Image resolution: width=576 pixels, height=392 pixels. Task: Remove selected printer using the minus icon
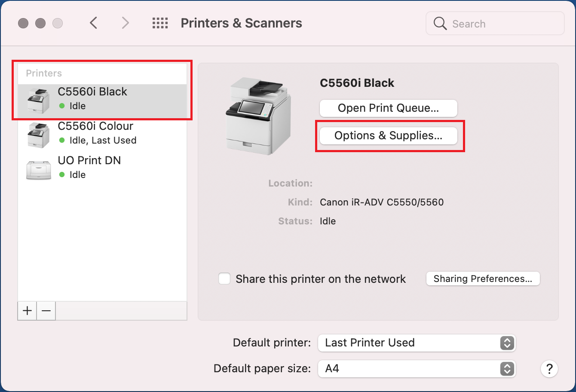(46, 310)
